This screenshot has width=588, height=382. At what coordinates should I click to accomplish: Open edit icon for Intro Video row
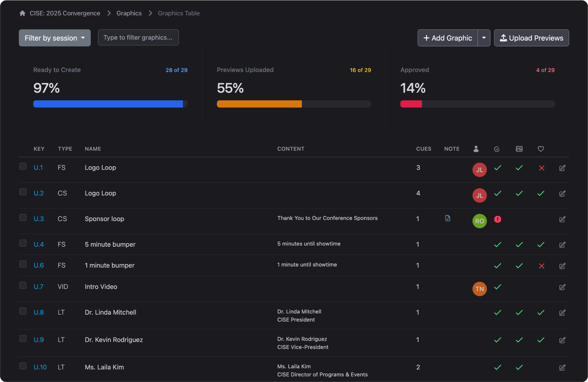562,287
